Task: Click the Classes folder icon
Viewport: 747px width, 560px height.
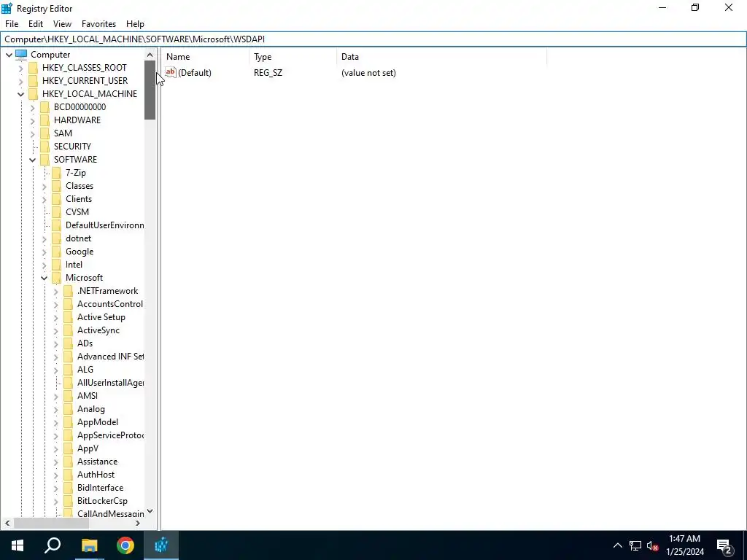Action: pos(57,186)
